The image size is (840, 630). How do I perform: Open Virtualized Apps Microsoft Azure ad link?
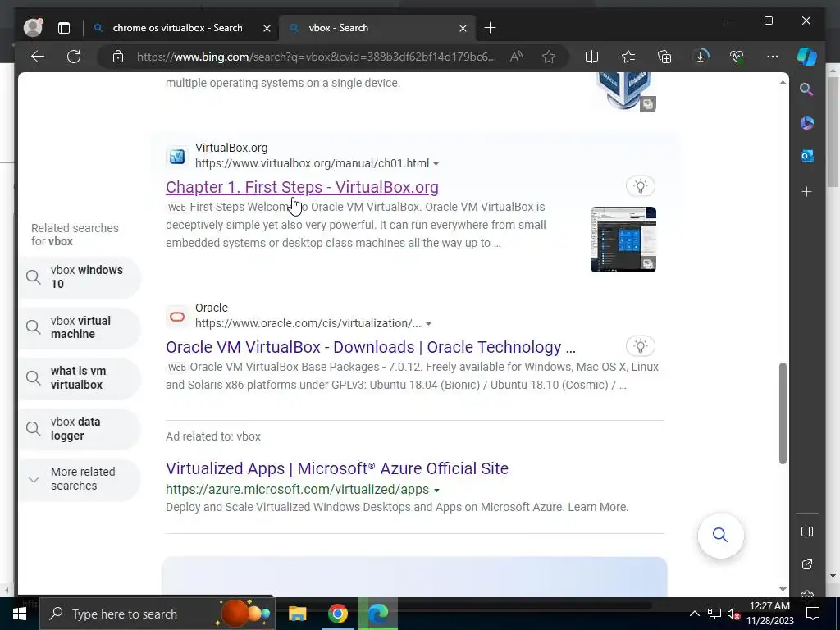[x=337, y=468]
